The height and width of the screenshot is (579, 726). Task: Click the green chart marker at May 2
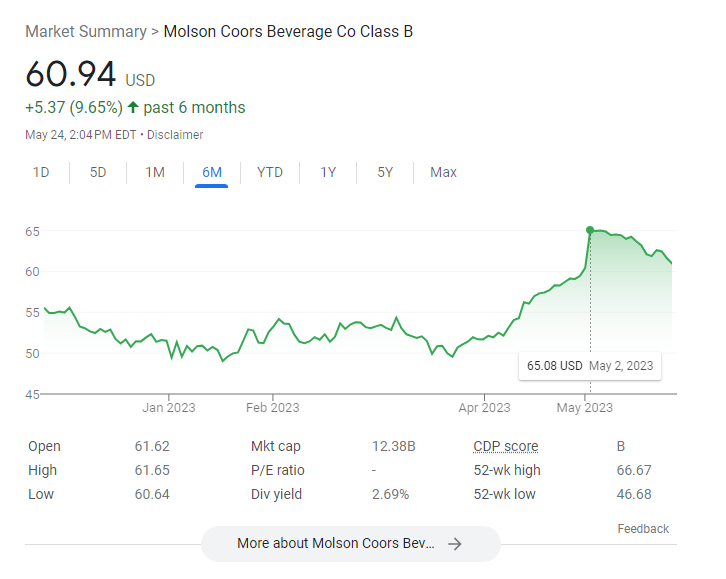click(x=590, y=230)
